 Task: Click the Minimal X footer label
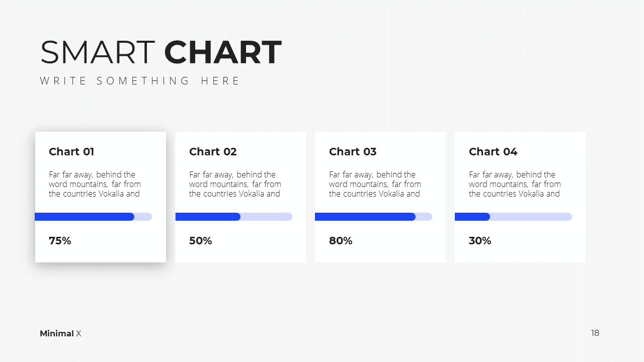[x=60, y=333]
